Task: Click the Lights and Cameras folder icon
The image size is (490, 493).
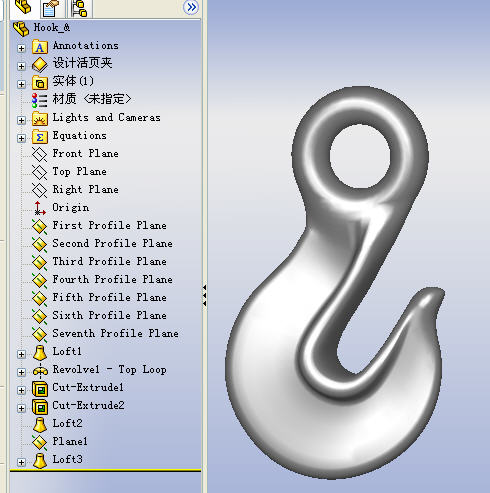Action: [x=40, y=119]
